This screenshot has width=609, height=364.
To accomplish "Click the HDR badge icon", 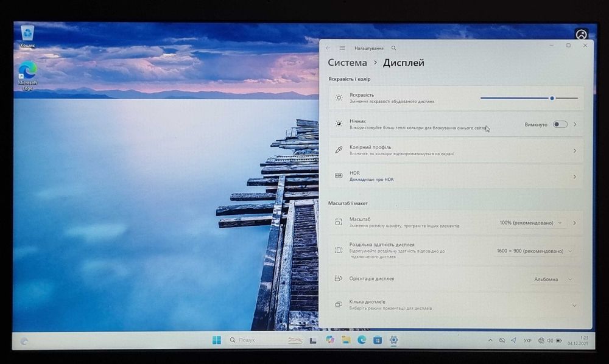I will (339, 176).
